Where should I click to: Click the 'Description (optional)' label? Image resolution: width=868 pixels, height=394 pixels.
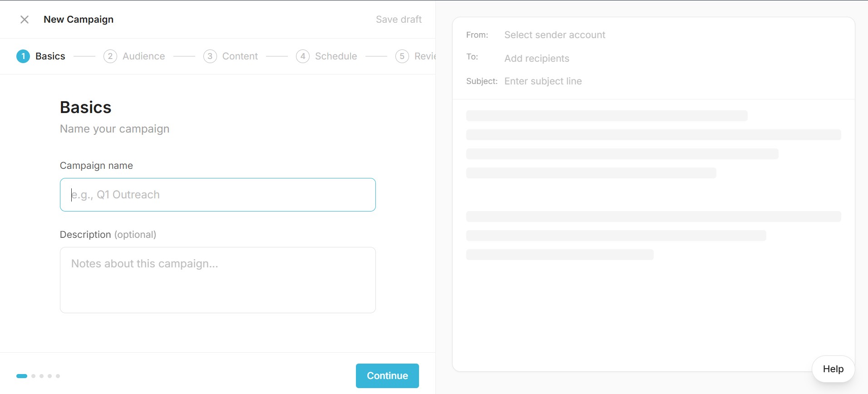click(108, 235)
